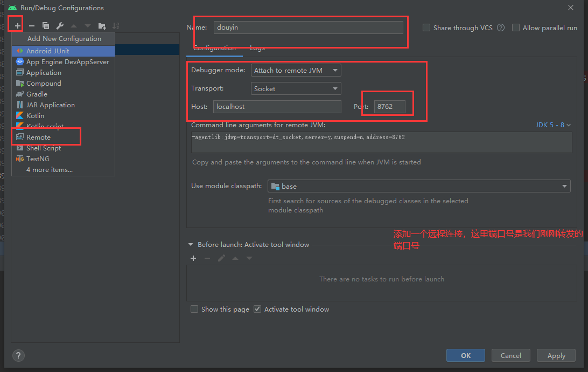
Task: Click the help question mark icon
Action: click(18, 355)
